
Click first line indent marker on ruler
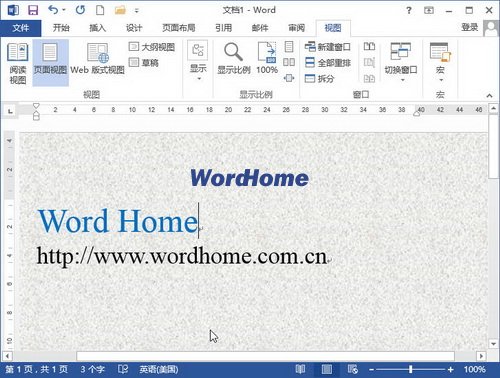tap(36, 106)
